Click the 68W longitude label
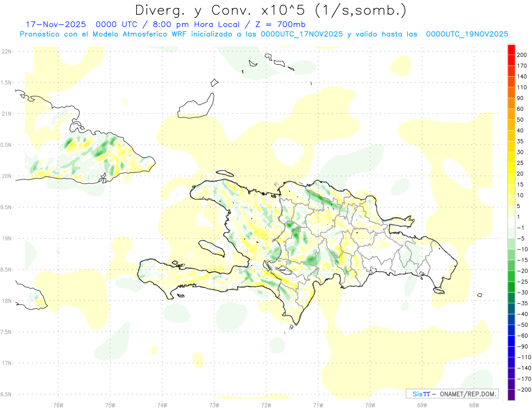Image resolution: width=532 pixels, height=411 pixels. 474,405
